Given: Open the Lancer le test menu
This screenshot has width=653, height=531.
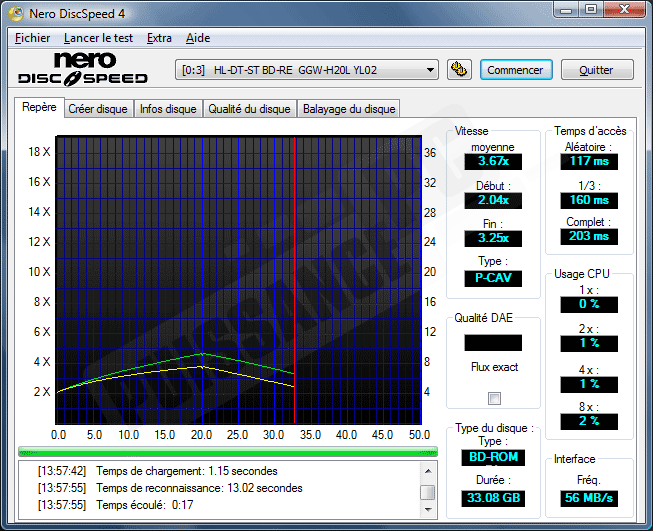Looking at the screenshot, I should [x=99, y=38].
